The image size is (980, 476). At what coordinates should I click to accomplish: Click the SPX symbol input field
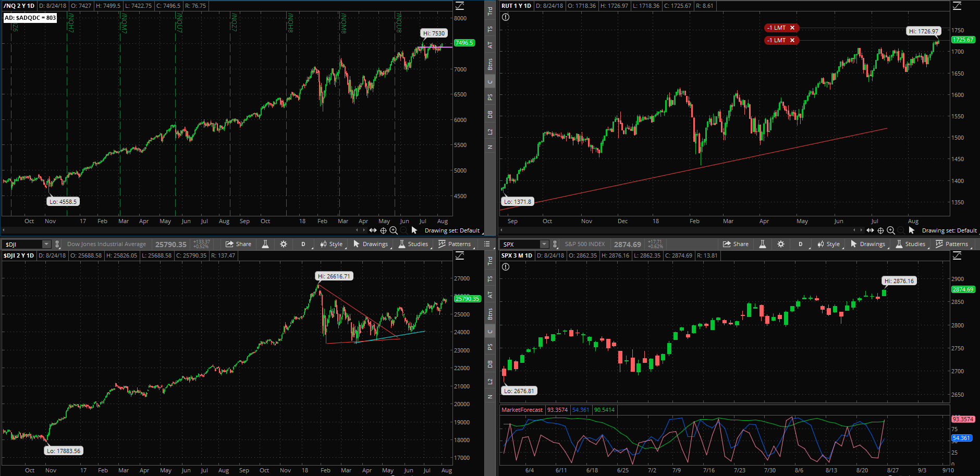(x=520, y=244)
